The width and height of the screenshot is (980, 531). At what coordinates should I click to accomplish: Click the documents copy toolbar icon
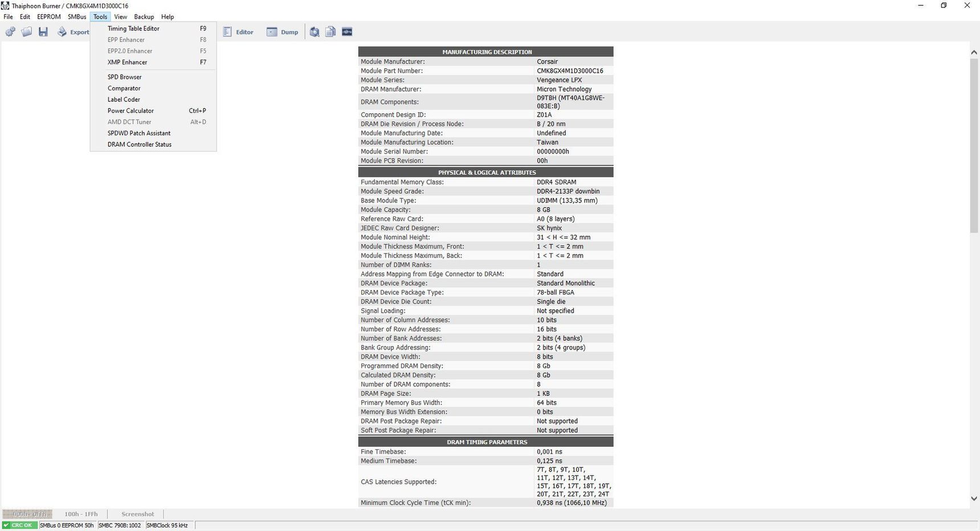click(x=330, y=32)
